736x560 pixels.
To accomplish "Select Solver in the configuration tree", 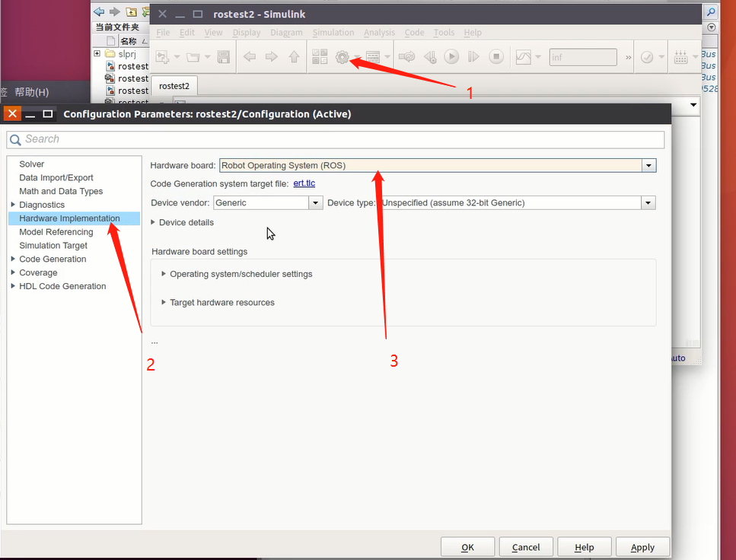I will (x=31, y=164).
